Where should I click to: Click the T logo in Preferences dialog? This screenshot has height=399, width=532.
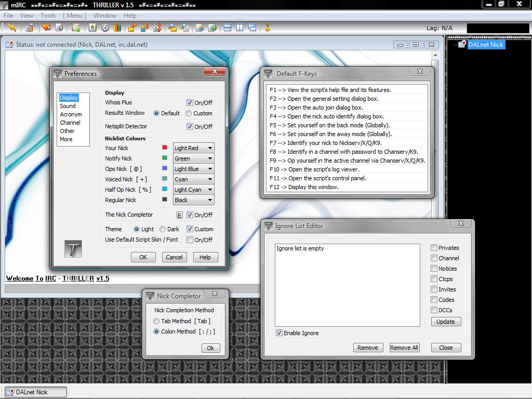pyautogui.click(x=73, y=249)
